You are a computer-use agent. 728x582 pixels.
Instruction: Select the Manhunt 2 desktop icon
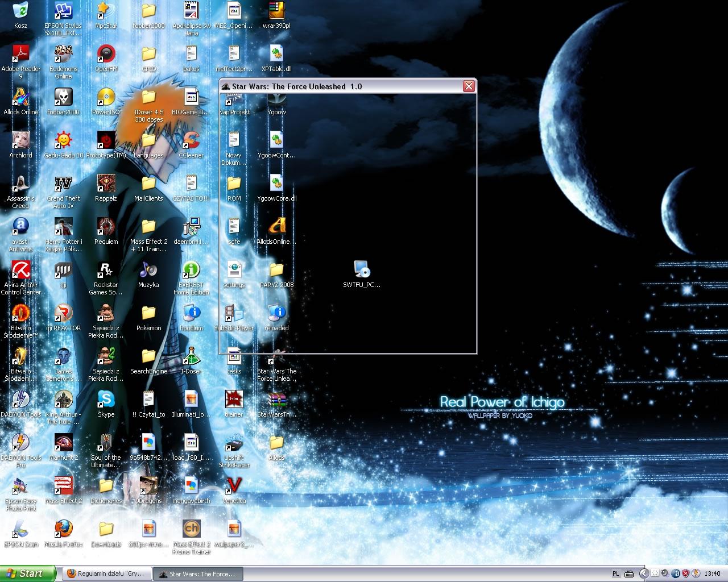tap(63, 447)
